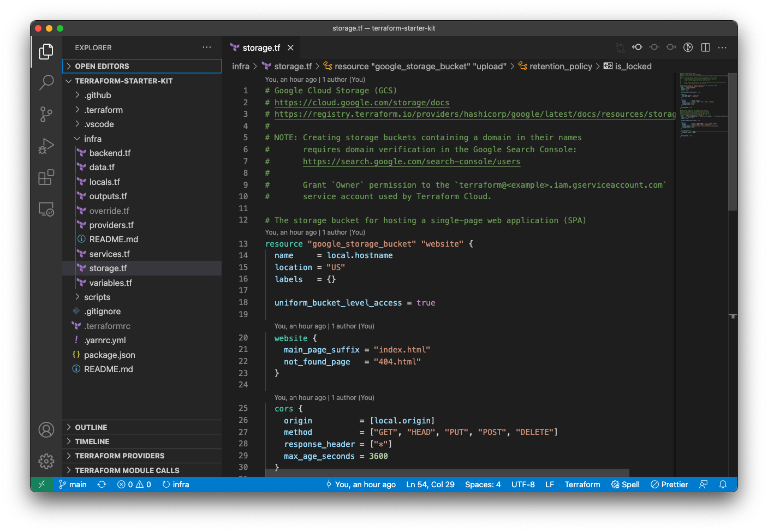Open the Search view in activity bar
The image size is (768, 532).
46,82
